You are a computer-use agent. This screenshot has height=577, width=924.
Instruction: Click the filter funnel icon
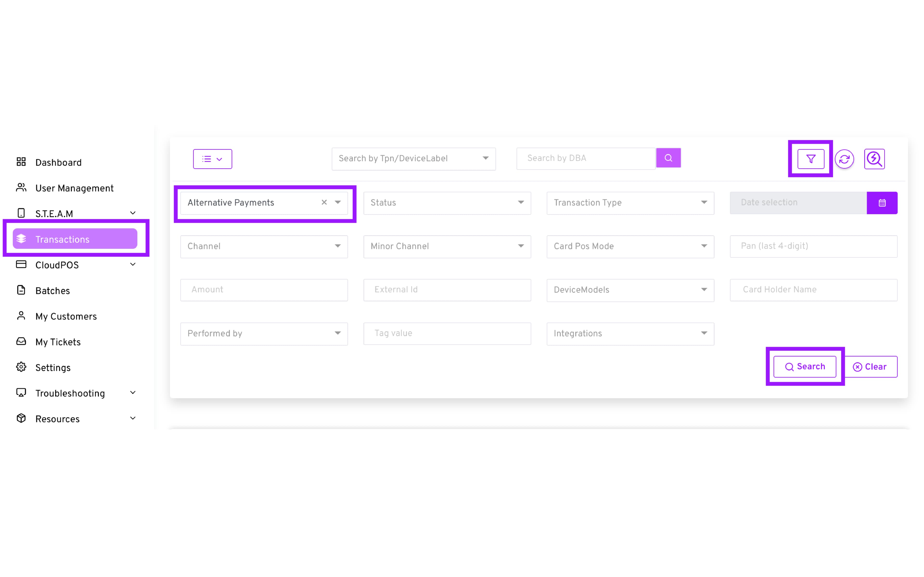click(x=810, y=159)
